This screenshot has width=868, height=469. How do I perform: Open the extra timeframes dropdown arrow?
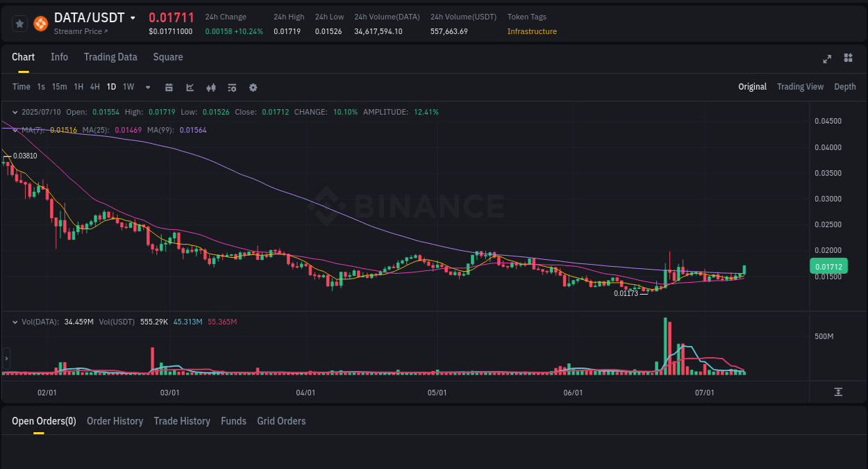click(147, 87)
